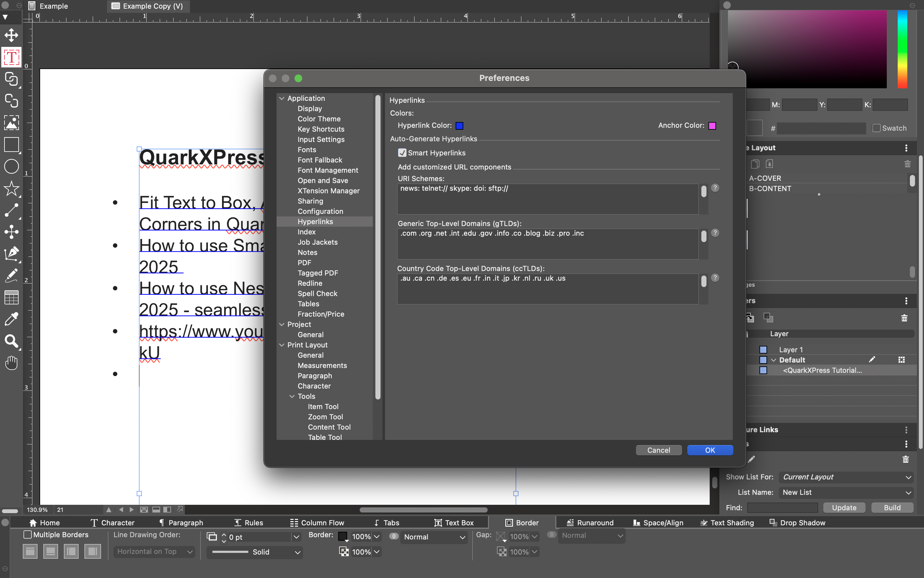Select the Eyedropper tool
Screen dimensions: 924x578
click(x=11, y=319)
